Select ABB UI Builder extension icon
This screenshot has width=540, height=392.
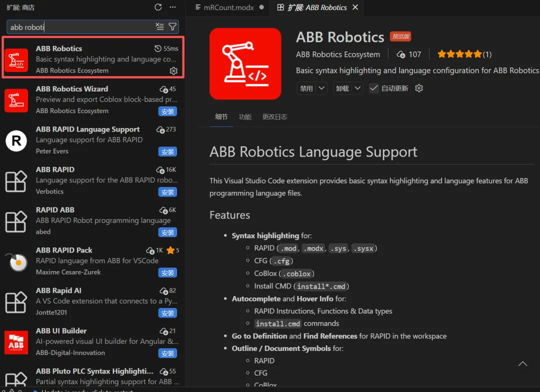click(x=16, y=342)
